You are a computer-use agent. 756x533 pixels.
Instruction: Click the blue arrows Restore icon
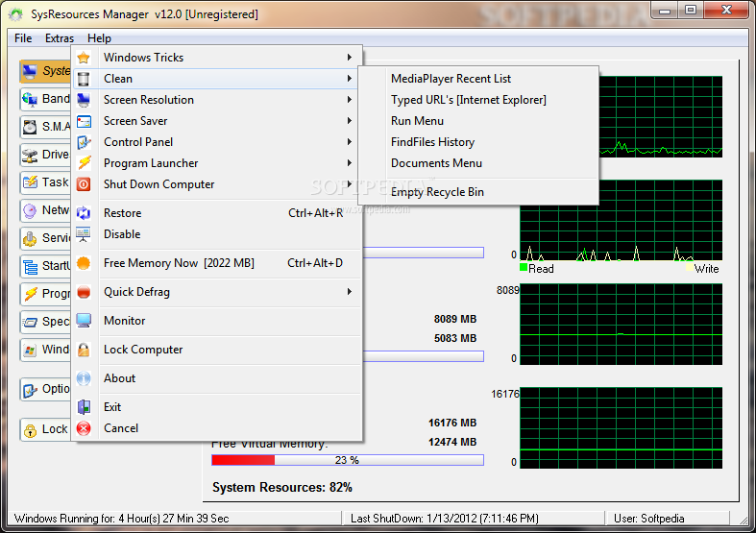(x=84, y=213)
